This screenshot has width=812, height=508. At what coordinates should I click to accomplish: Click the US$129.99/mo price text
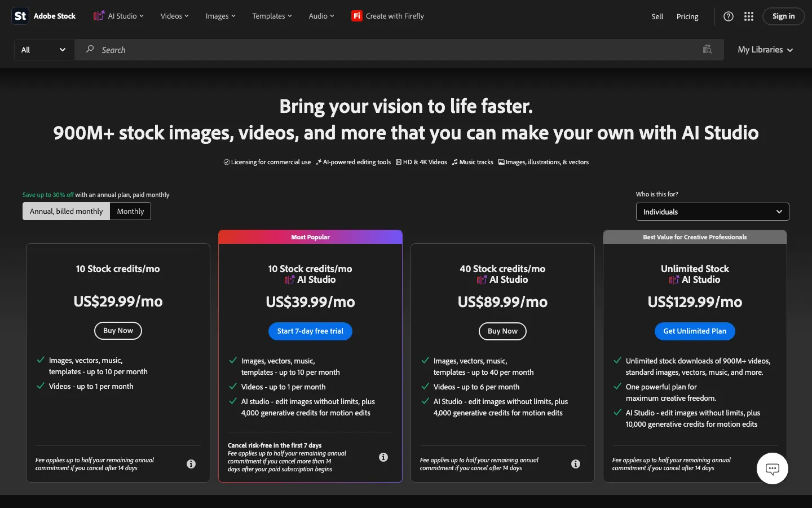695,302
